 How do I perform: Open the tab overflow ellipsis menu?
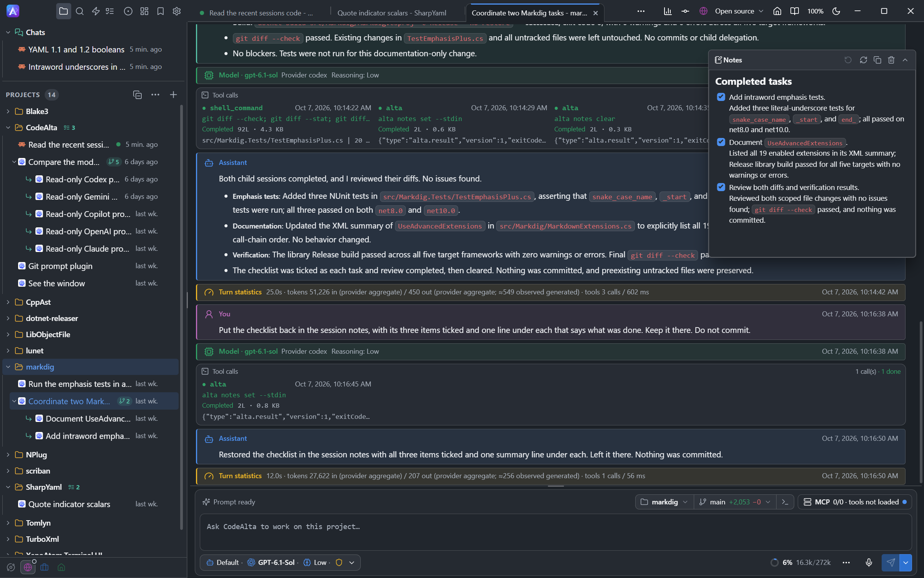coord(641,11)
